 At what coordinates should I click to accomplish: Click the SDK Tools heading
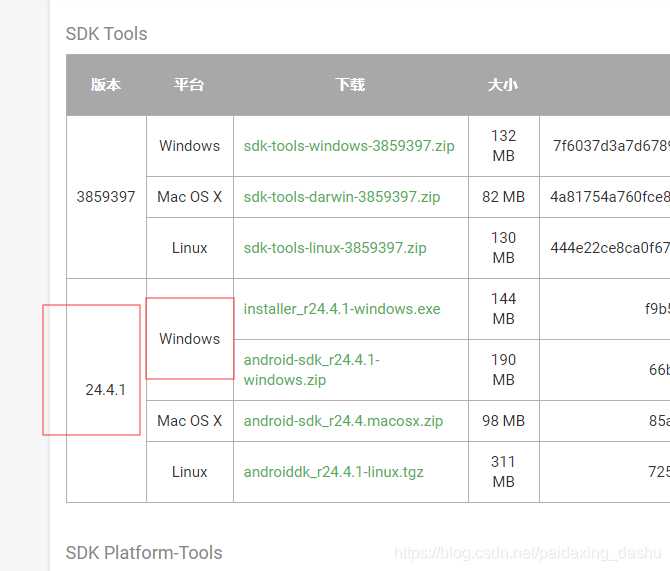click(x=106, y=34)
